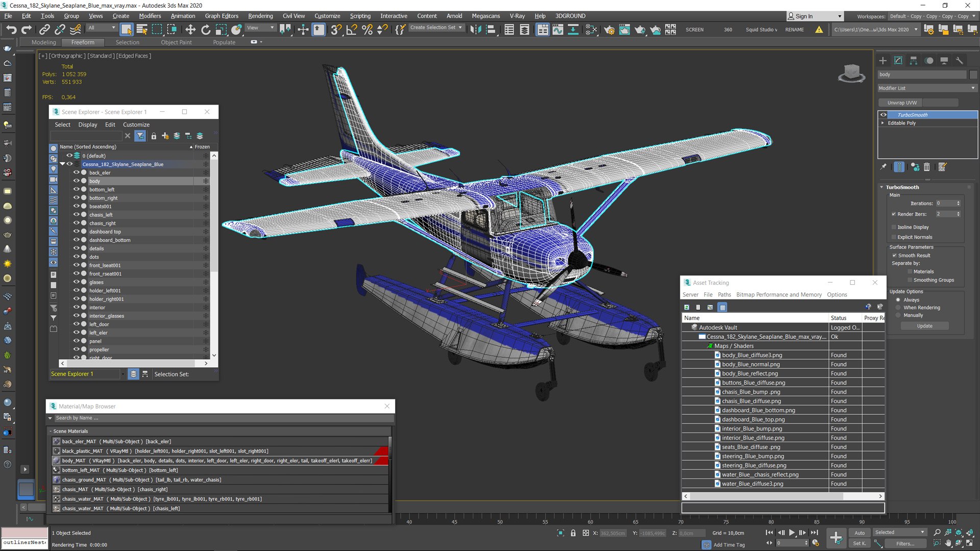Screen dimensions: 980x551
Task: Activate the Select and Rotate tool
Action: click(x=206, y=30)
